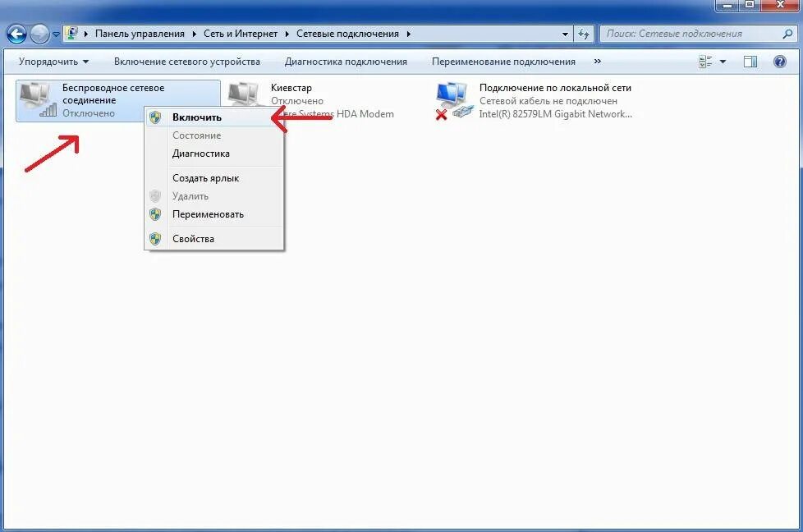The image size is (803, 532).
Task: Click greyed shield icon beside Удалить
Action: click(155, 196)
